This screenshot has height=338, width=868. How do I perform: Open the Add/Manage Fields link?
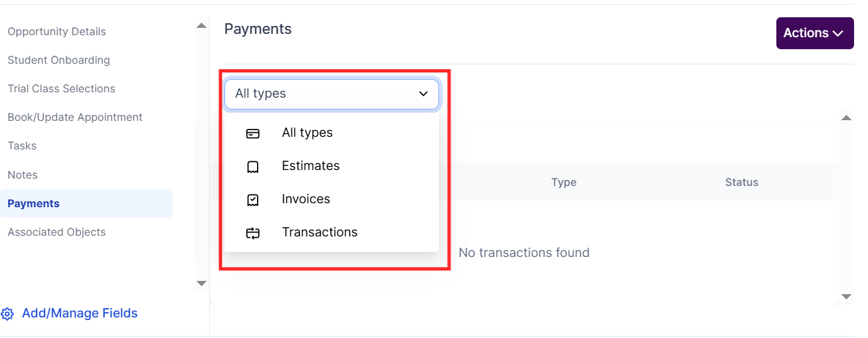[80, 313]
